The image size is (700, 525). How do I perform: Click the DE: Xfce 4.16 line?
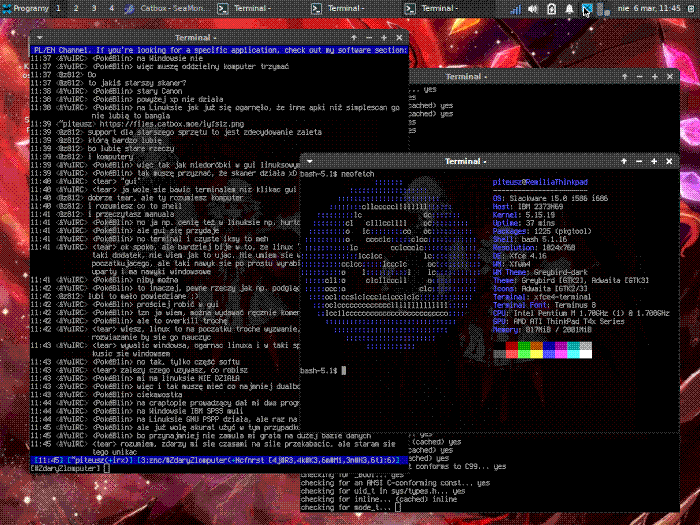(520, 256)
